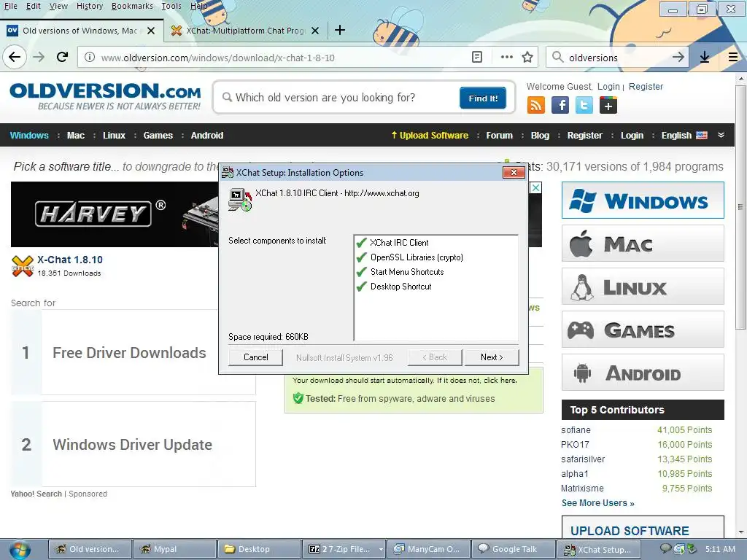The image size is (747, 560).
Task: Select the Windows platform banner
Action: click(643, 200)
